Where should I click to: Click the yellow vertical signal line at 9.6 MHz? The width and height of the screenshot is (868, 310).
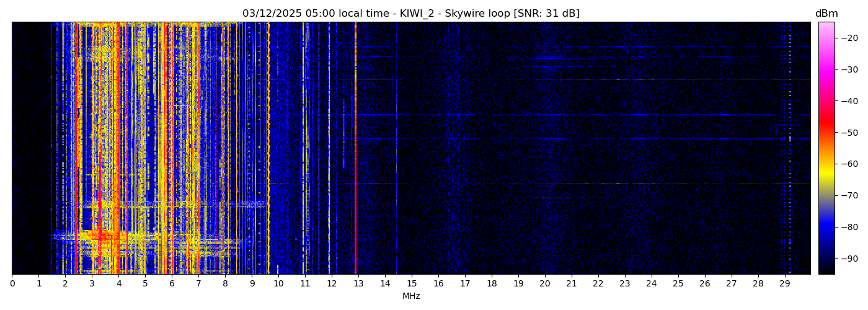[x=268, y=149]
